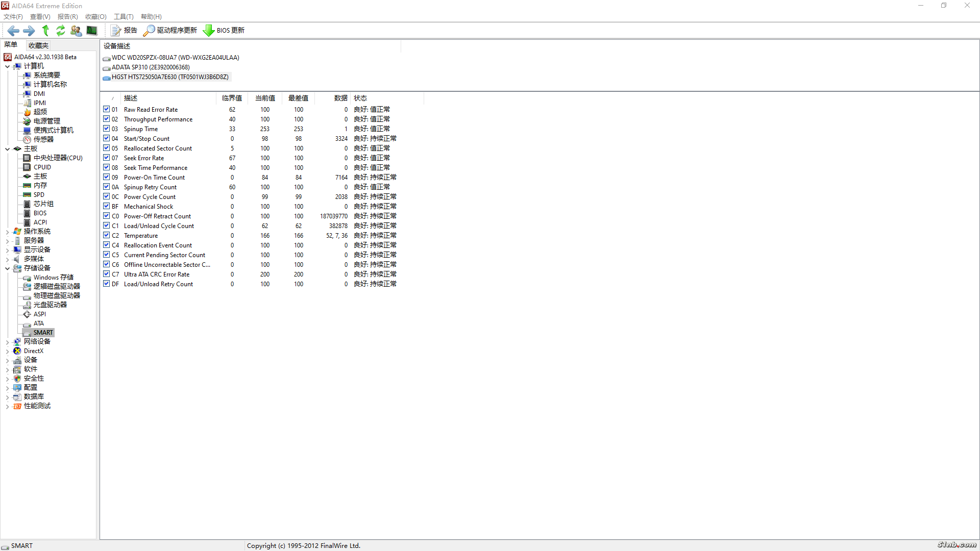Collapse the 主板 tree node
This screenshot has height=551, width=980.
7,149
